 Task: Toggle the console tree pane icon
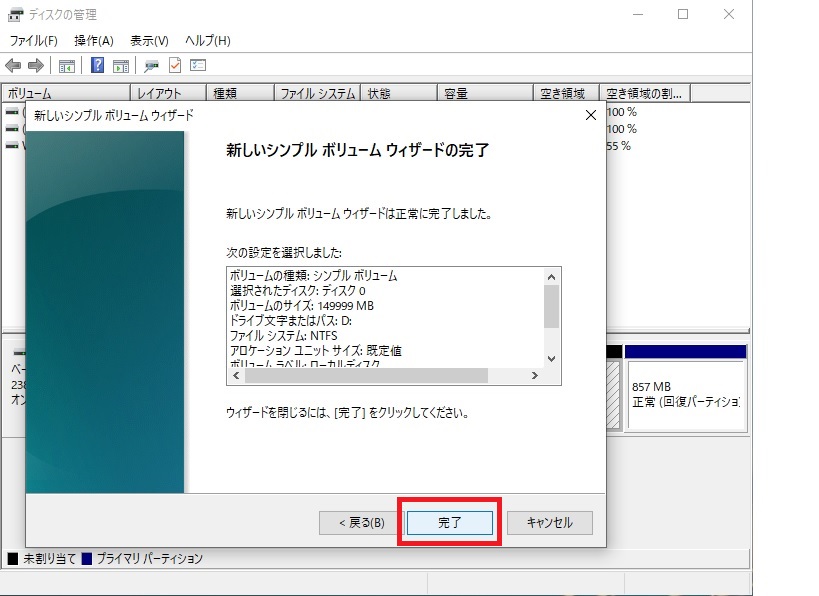coord(66,65)
